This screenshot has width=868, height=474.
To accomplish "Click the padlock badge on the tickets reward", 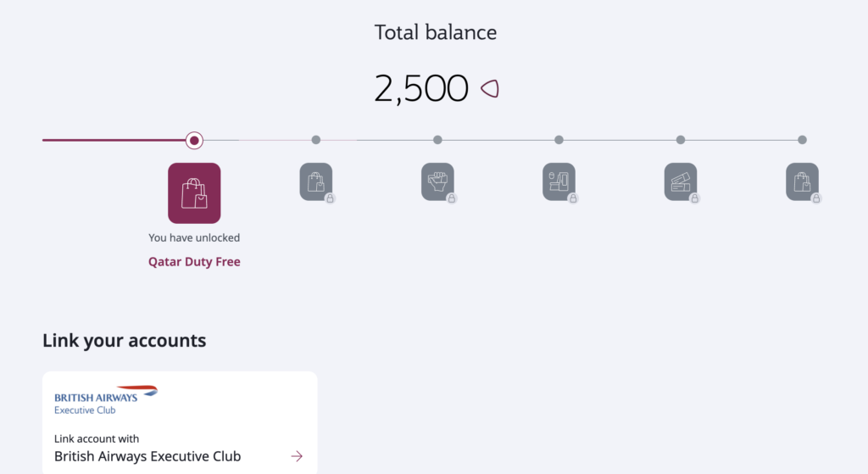I will [694, 198].
